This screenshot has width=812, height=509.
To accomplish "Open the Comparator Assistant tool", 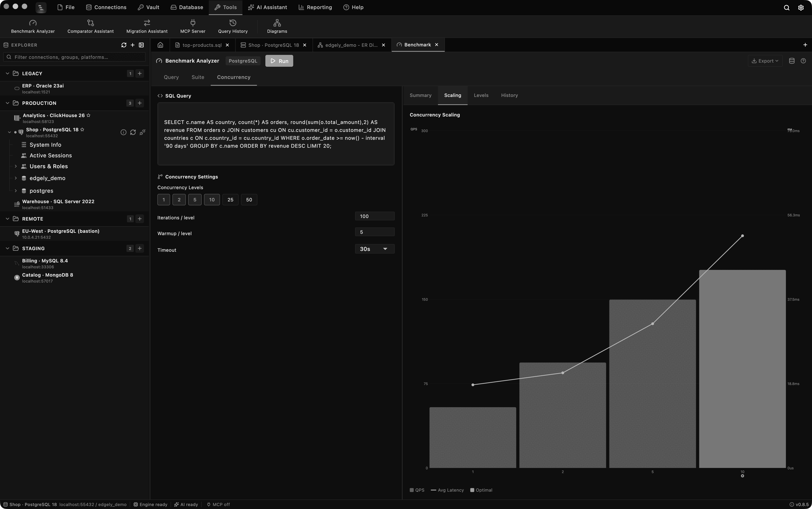I will tap(90, 26).
